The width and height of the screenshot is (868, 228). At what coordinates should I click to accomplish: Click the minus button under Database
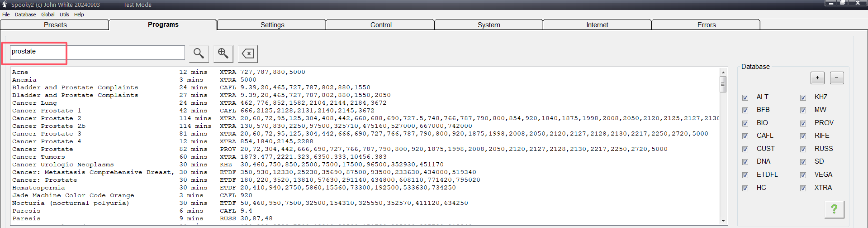pyautogui.click(x=837, y=78)
